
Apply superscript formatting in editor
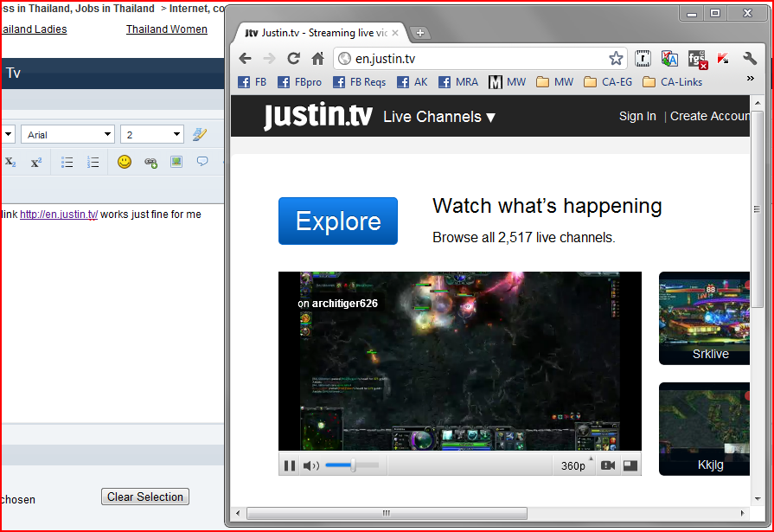[x=36, y=162]
